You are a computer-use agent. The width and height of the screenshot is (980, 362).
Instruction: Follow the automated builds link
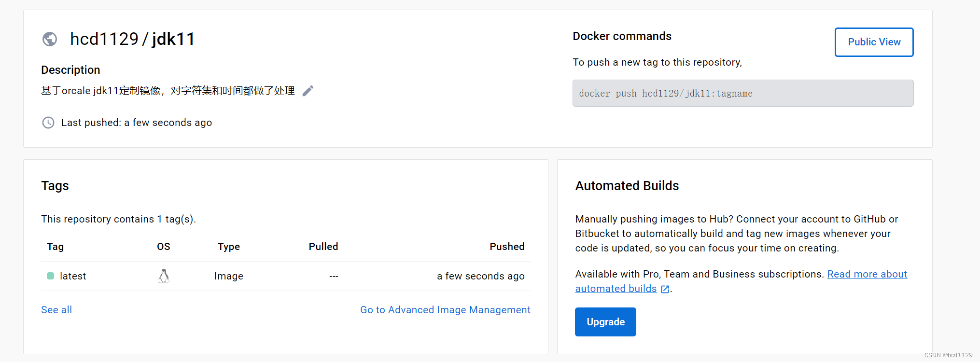[616, 289]
